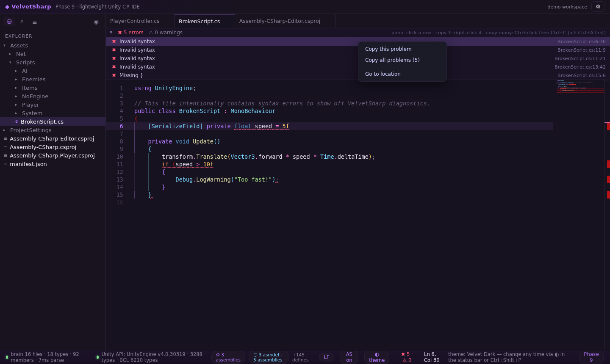The image size is (610, 364).
Task: Collapse the problems panel chevron
Action: coord(111,33)
